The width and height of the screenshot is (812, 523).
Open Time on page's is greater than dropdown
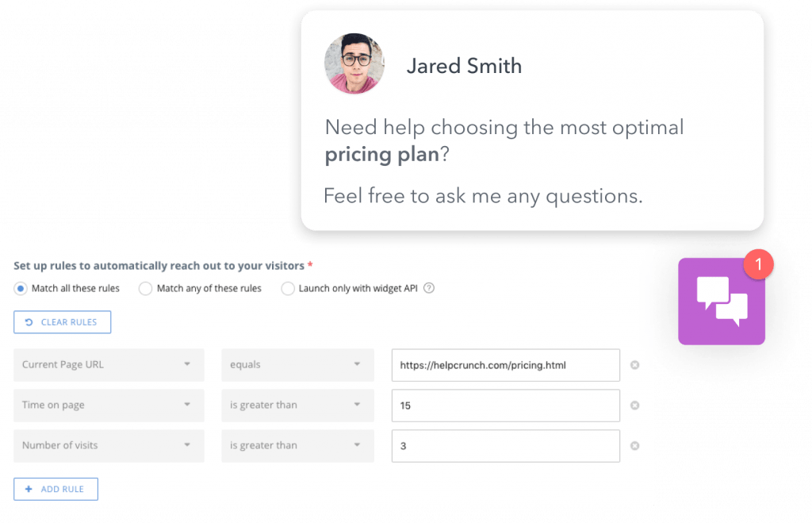coord(298,406)
